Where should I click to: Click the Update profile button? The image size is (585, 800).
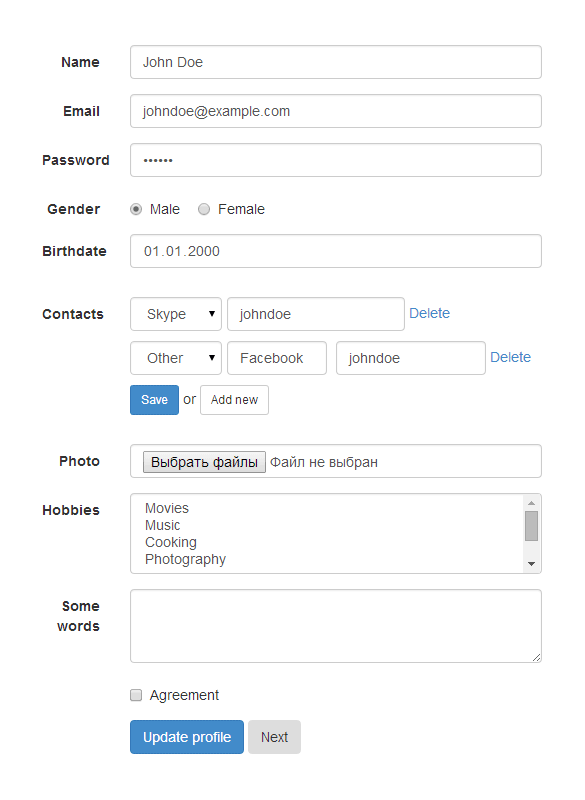click(187, 737)
